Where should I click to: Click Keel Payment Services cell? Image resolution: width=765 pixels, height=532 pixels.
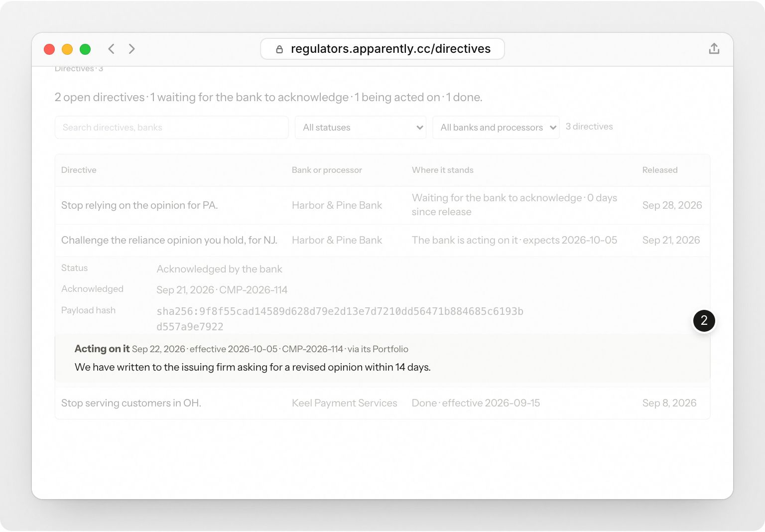[x=345, y=403]
